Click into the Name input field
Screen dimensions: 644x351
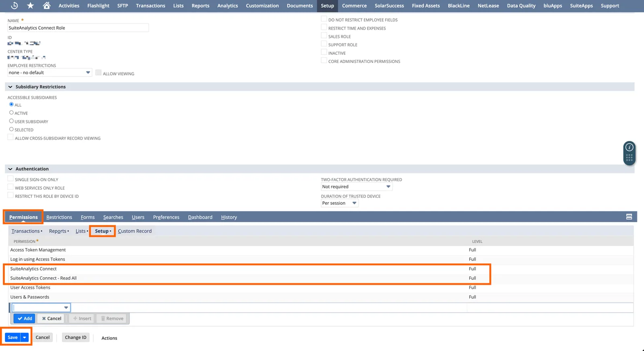[x=78, y=28]
